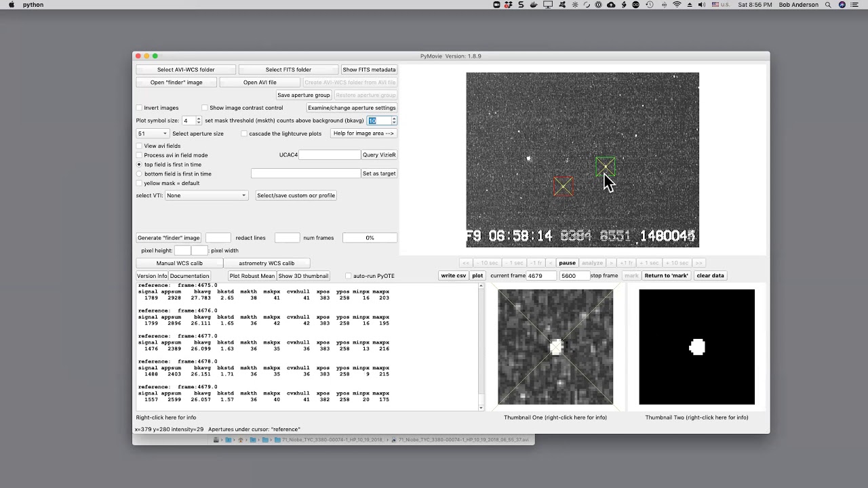
Task: Click Select AVI-WCS folder button
Action: [x=186, y=70]
